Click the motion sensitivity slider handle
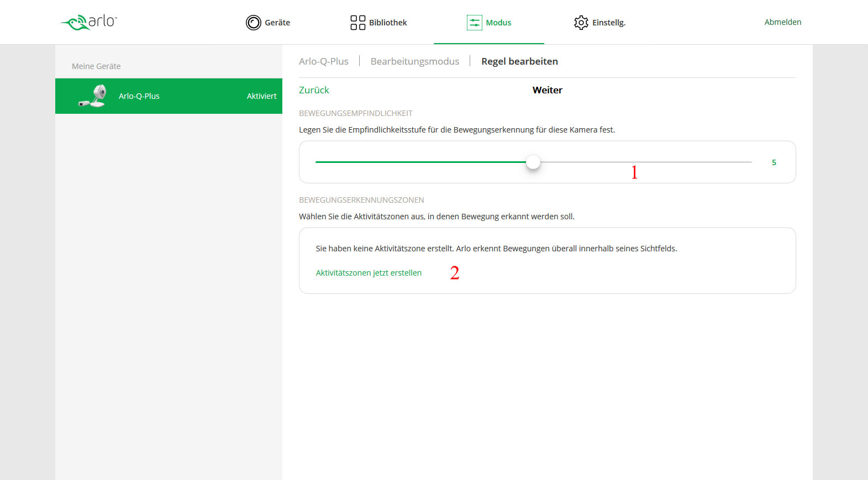 coord(533,162)
